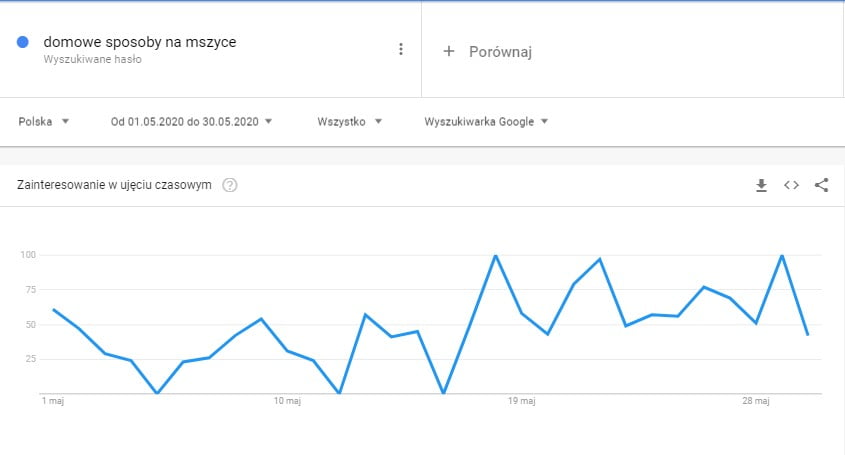Click the blue dot of the search term
This screenshot has width=845, height=455.
(23, 42)
